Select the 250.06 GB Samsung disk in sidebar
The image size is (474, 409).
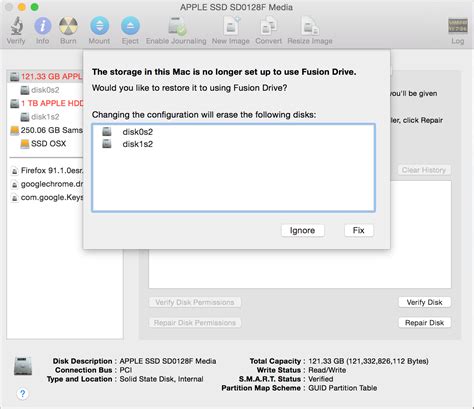[46, 130]
